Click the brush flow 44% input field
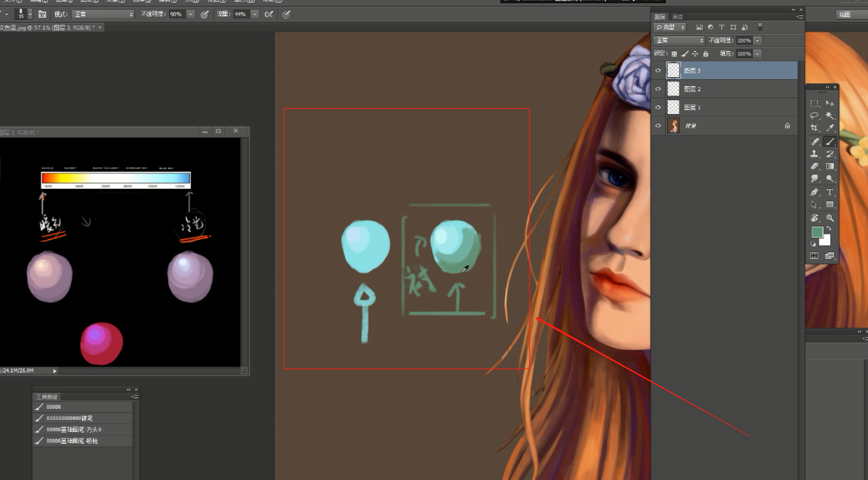868x480 pixels. click(241, 14)
